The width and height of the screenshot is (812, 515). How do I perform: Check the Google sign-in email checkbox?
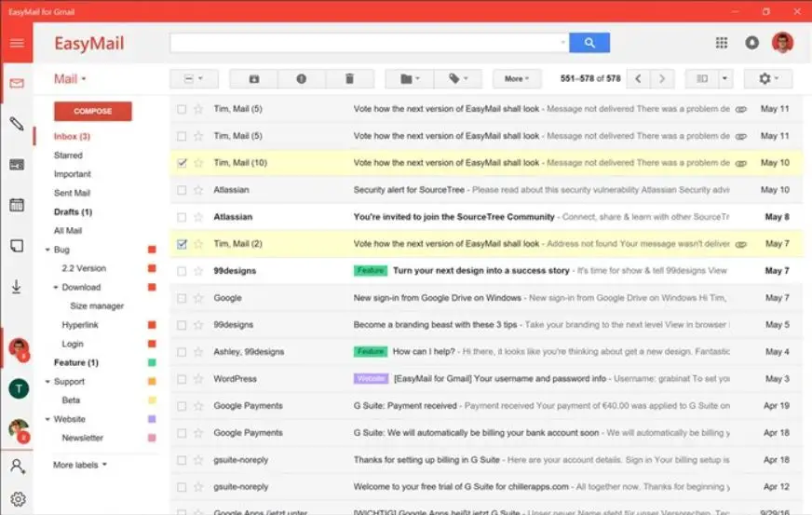pyautogui.click(x=182, y=298)
